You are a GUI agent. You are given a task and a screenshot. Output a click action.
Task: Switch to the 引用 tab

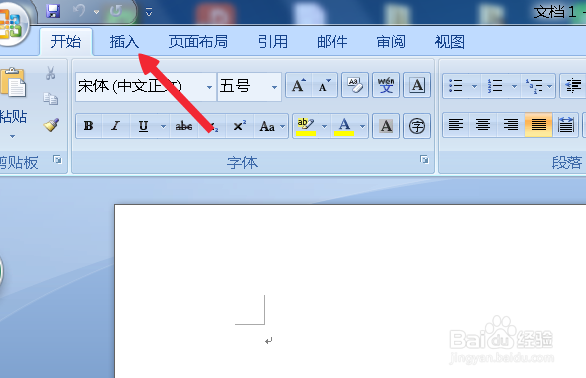(273, 42)
